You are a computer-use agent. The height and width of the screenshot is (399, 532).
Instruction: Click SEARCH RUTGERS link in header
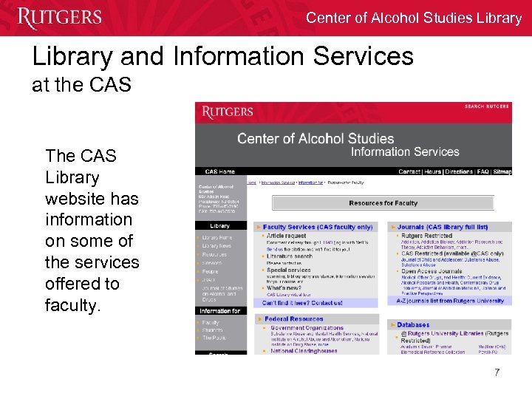coord(486,106)
